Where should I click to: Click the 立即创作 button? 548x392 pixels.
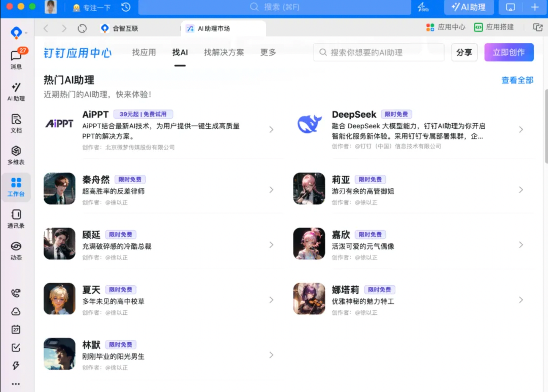[x=509, y=52]
